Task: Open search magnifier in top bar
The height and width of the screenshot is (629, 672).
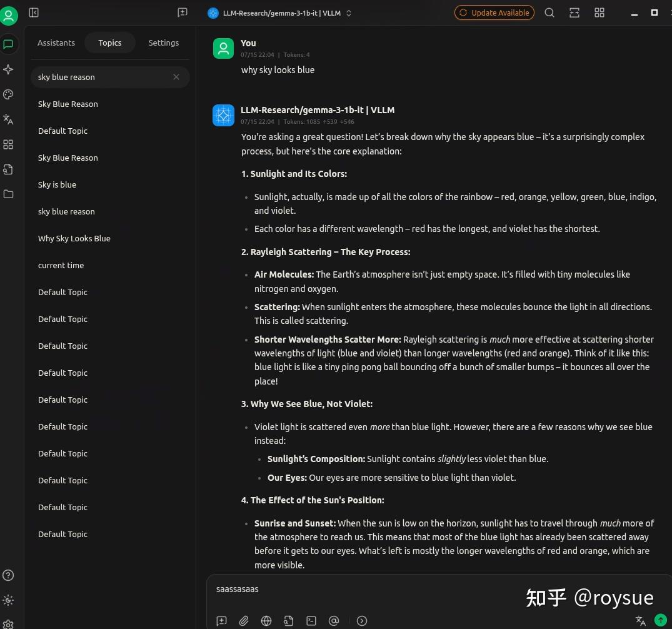Action: pyautogui.click(x=549, y=13)
